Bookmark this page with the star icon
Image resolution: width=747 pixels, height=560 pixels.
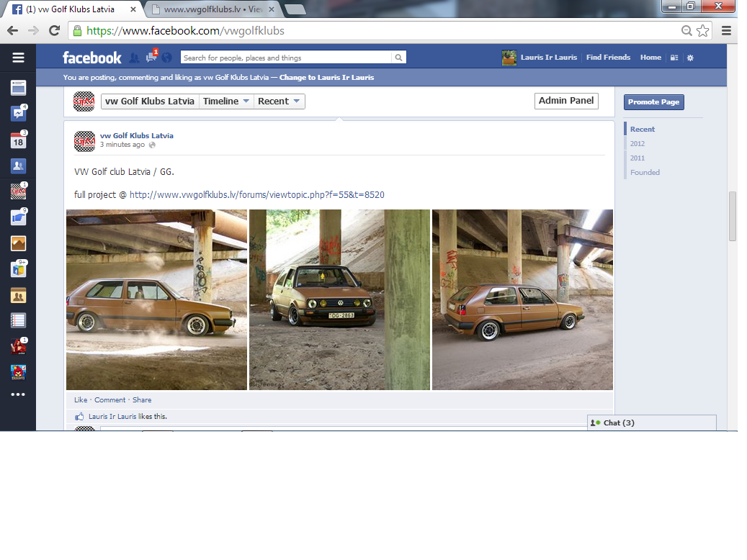(x=702, y=31)
